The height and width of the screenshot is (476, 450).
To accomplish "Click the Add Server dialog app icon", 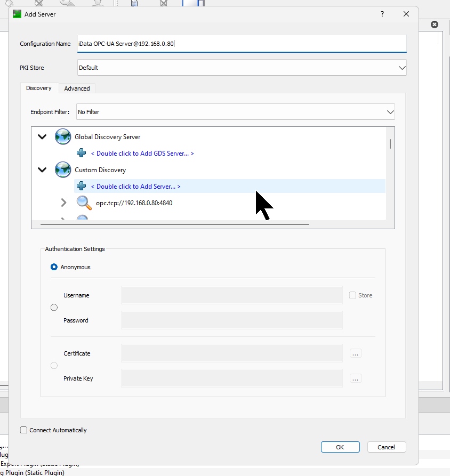I will pyautogui.click(x=17, y=14).
